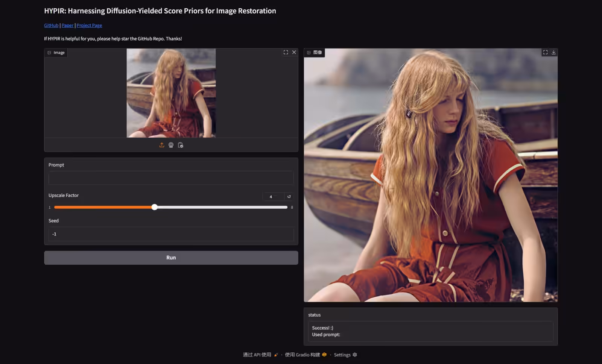This screenshot has height=364, width=602.
Task: Click the status output text box
Action: 430,331
